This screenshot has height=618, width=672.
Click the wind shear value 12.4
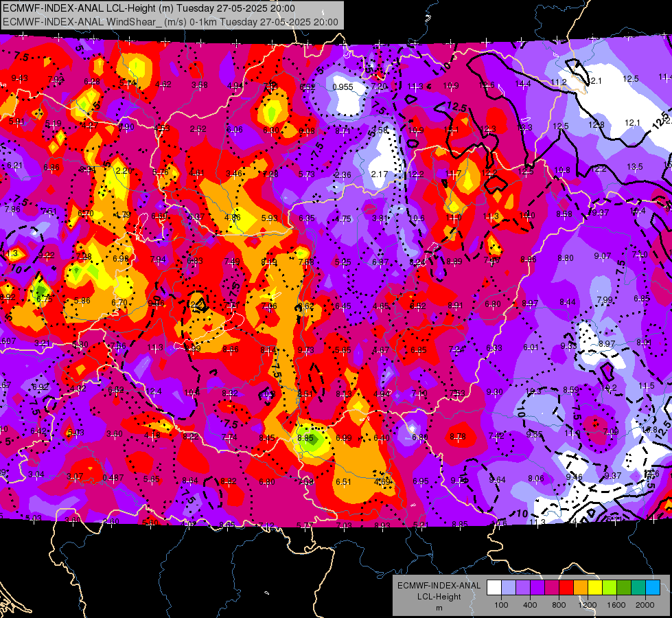pyautogui.click(x=154, y=391)
